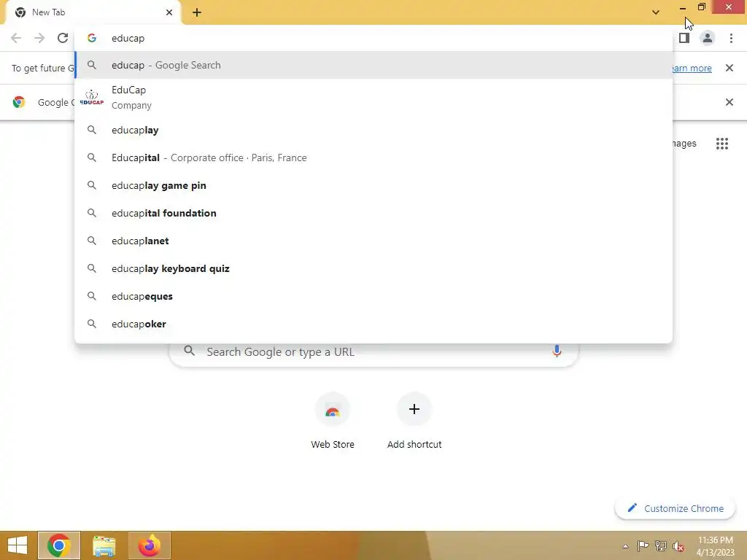This screenshot has width=747, height=560.
Task: Open the Action Center flag icon
Action: (643, 545)
